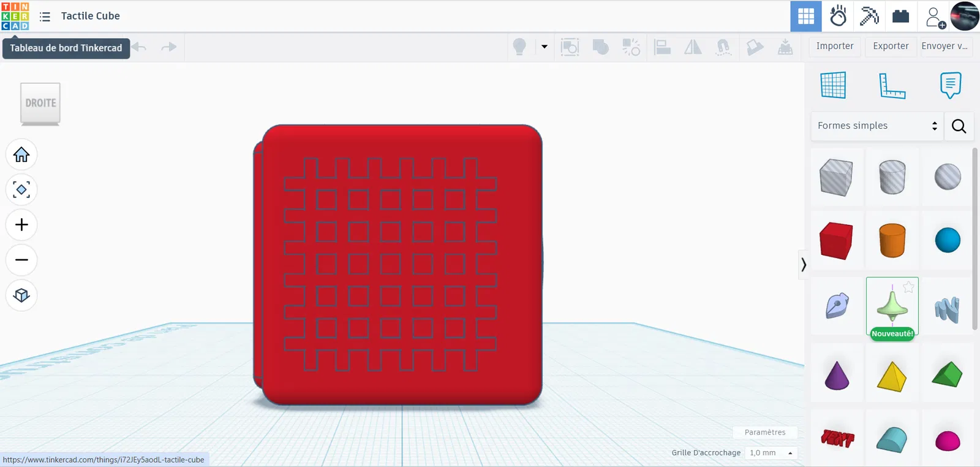Viewport: 980px width, 467px height.
Task: Zoom out with the minus button
Action: [x=21, y=260]
